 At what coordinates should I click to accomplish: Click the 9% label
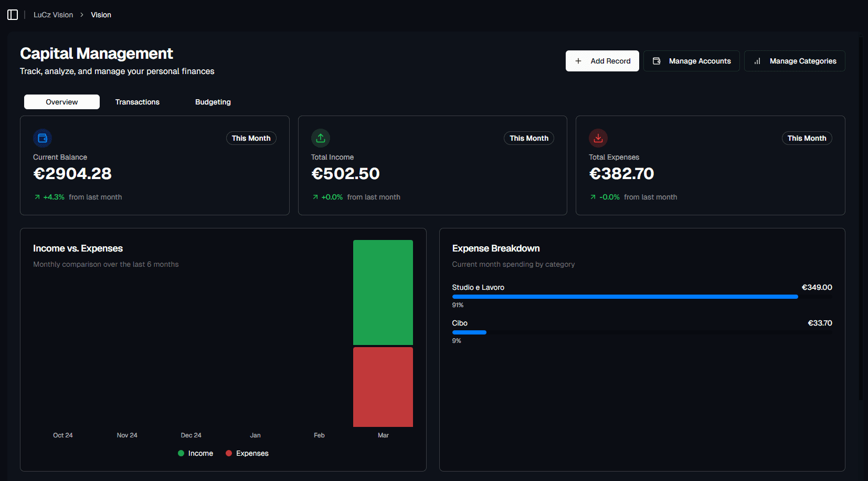[457, 341]
